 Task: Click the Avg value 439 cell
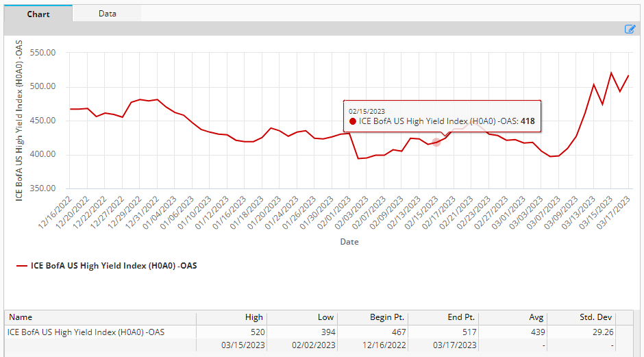point(513,332)
